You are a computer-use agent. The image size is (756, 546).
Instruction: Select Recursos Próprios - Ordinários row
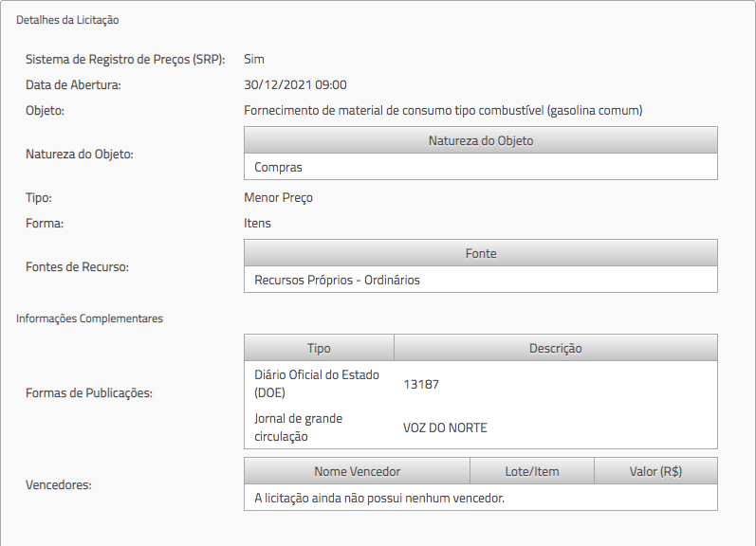coord(337,280)
